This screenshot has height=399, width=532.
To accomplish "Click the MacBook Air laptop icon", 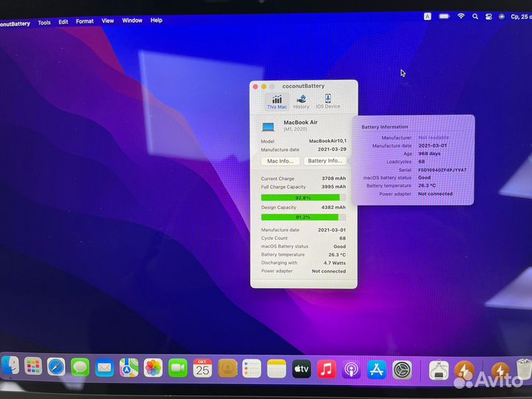I will click(x=268, y=127).
